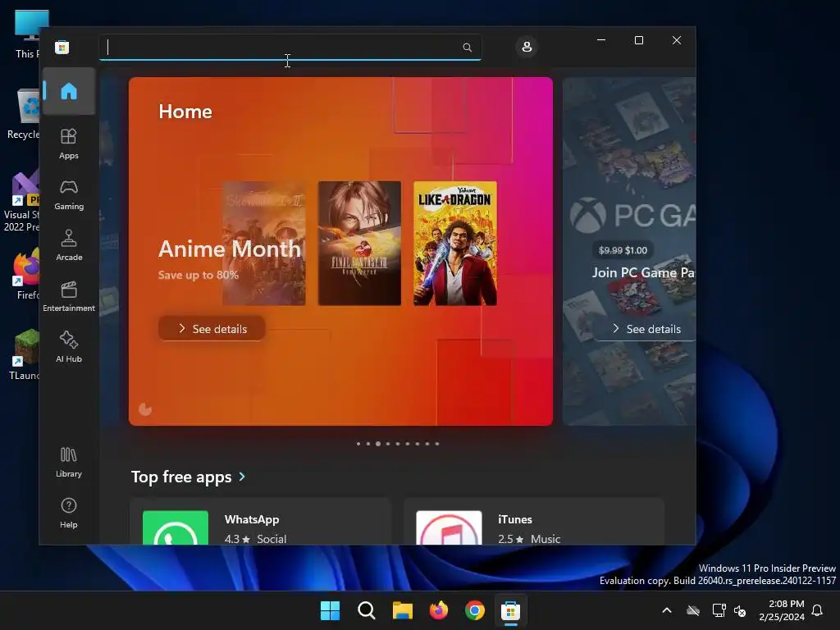
Task: Open the Windows Start menu
Action: [330, 610]
